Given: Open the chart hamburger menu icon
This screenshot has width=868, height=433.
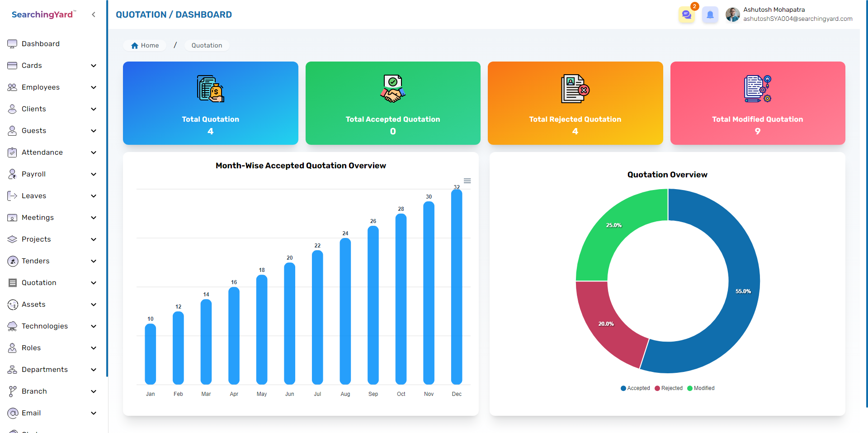Looking at the screenshot, I should (467, 181).
